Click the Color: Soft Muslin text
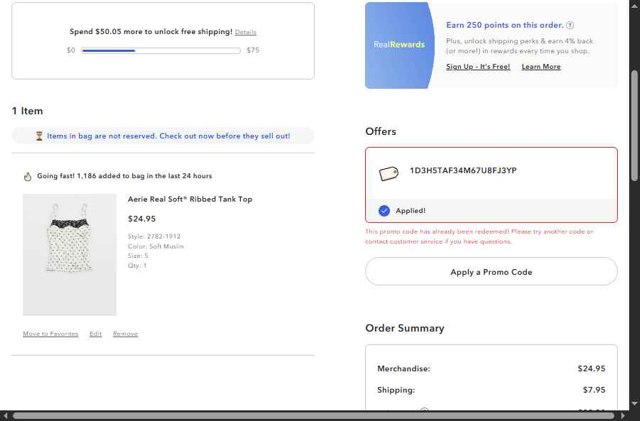Image resolution: width=640 pixels, height=421 pixels. 156,246
